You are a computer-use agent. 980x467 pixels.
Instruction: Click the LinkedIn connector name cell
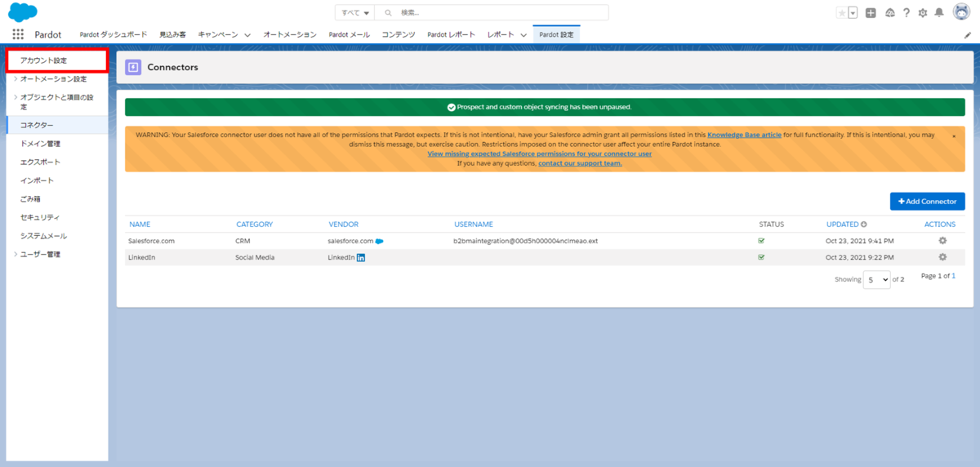pyautogui.click(x=141, y=258)
